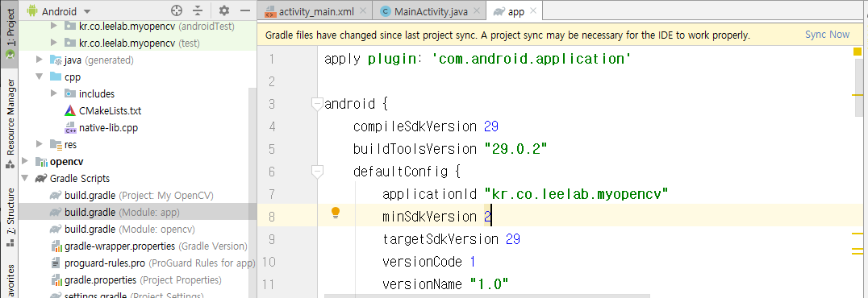Click the compileSdkVersion 29 value
Screen dimensions: 868x298
pos(491,126)
